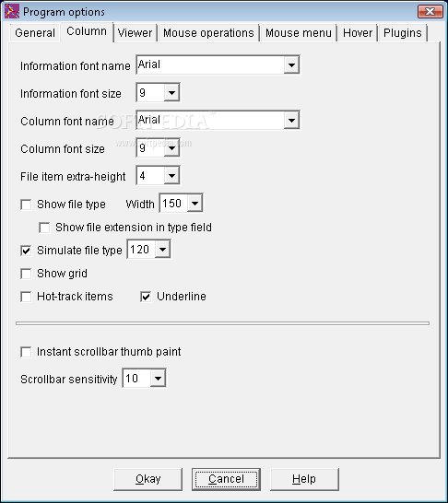Open the Viewer tab
Screen dimensions: 448x503
[135, 33]
